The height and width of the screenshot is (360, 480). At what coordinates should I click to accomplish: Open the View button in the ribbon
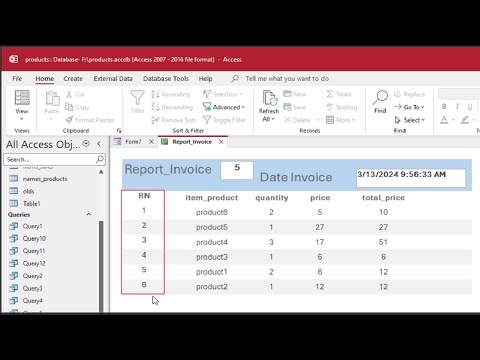click(22, 106)
